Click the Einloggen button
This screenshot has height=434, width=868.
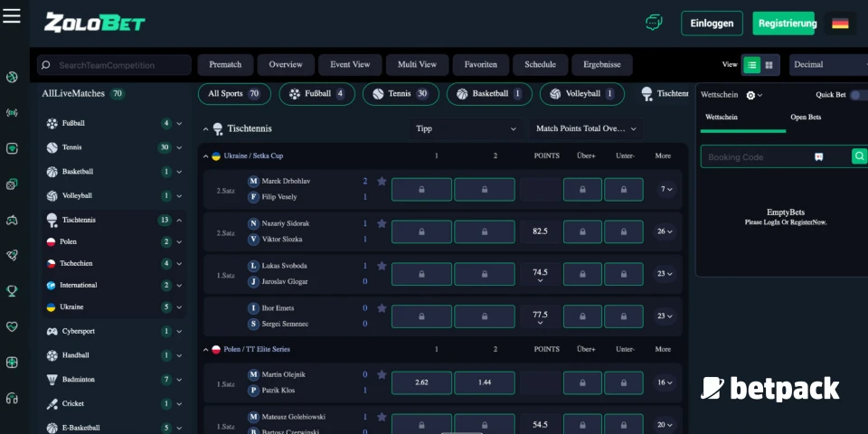[712, 24]
